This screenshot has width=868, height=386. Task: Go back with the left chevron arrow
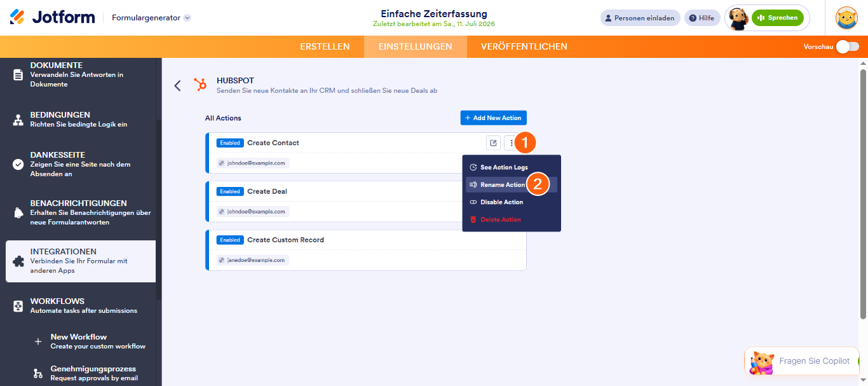178,85
